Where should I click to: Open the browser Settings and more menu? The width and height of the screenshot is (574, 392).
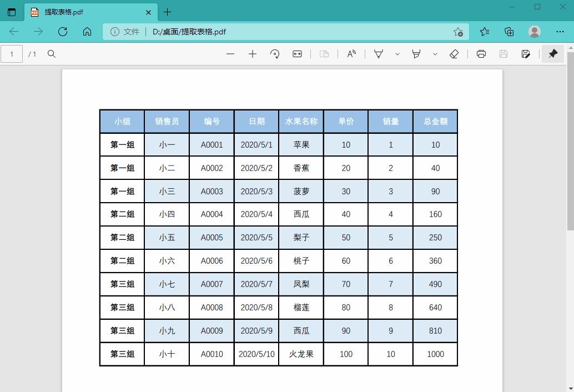[x=560, y=32]
